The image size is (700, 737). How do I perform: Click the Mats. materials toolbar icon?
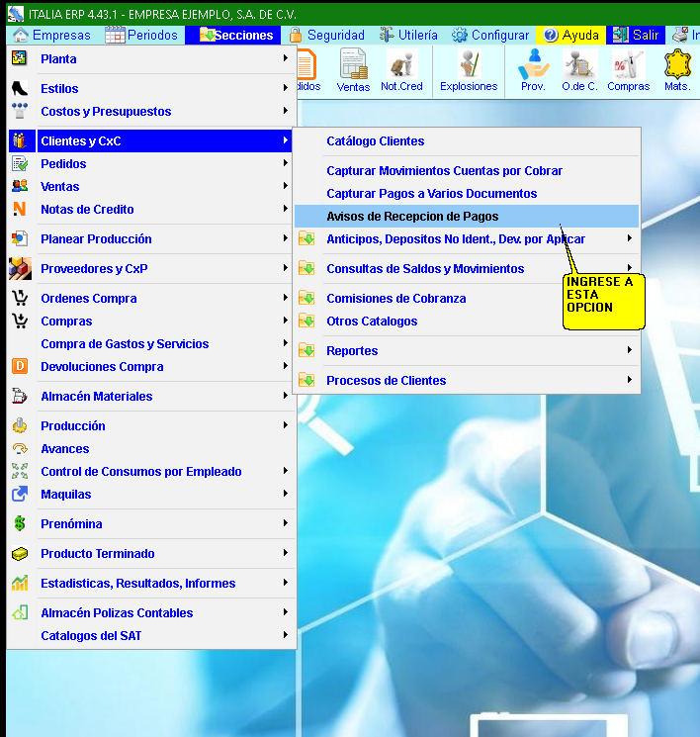click(x=677, y=70)
